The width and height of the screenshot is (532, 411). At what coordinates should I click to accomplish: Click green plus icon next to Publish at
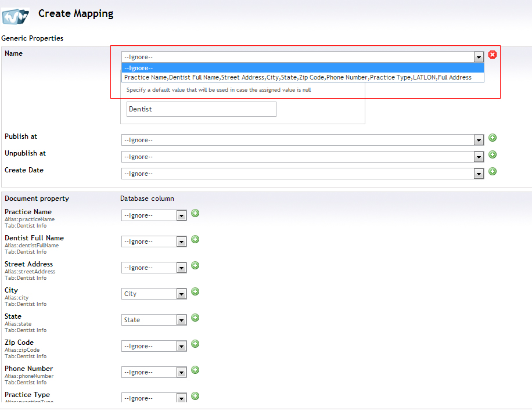click(x=493, y=138)
